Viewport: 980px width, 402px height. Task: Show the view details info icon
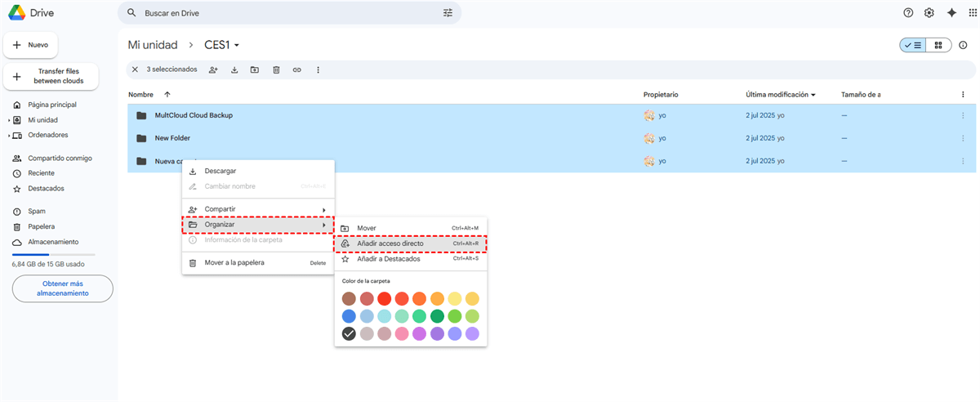coord(963,45)
